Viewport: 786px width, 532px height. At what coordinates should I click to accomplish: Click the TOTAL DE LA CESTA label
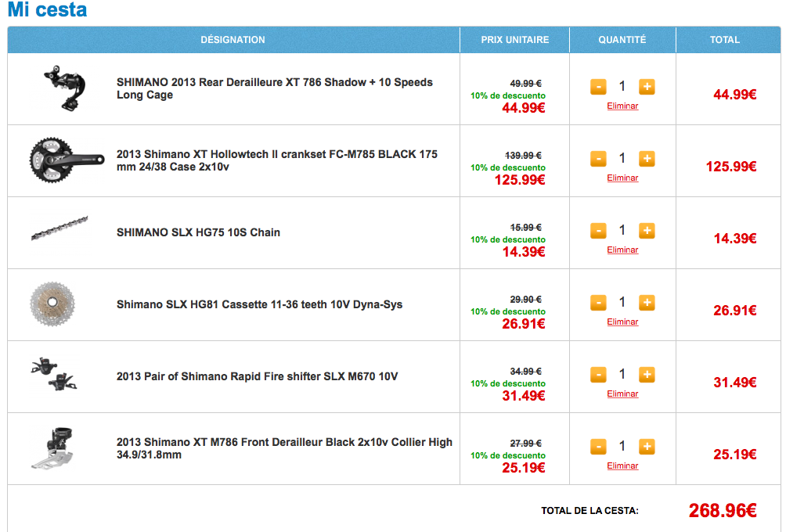590,511
